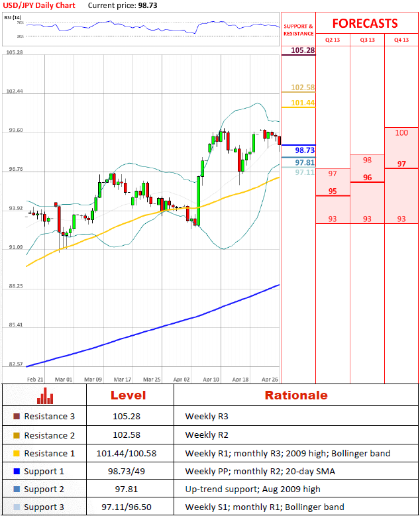Click the RSI (14) indicator label
Screen dimensions: 420x516
[x=13, y=17]
